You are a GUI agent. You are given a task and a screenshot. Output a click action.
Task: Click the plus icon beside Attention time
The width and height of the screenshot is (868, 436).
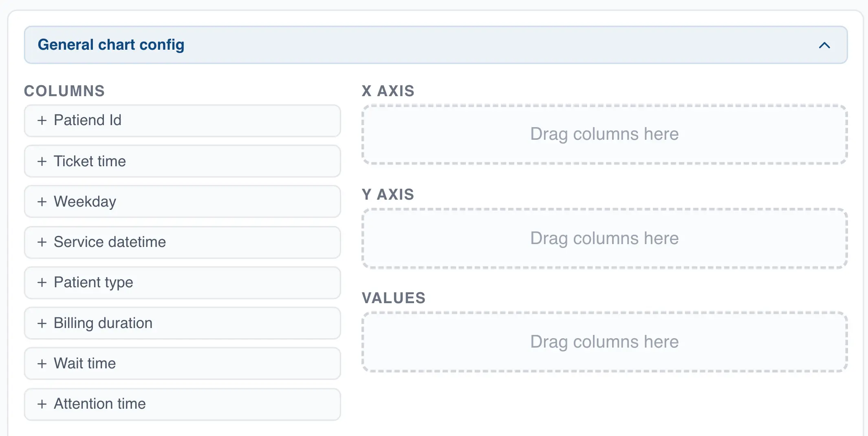tap(42, 404)
